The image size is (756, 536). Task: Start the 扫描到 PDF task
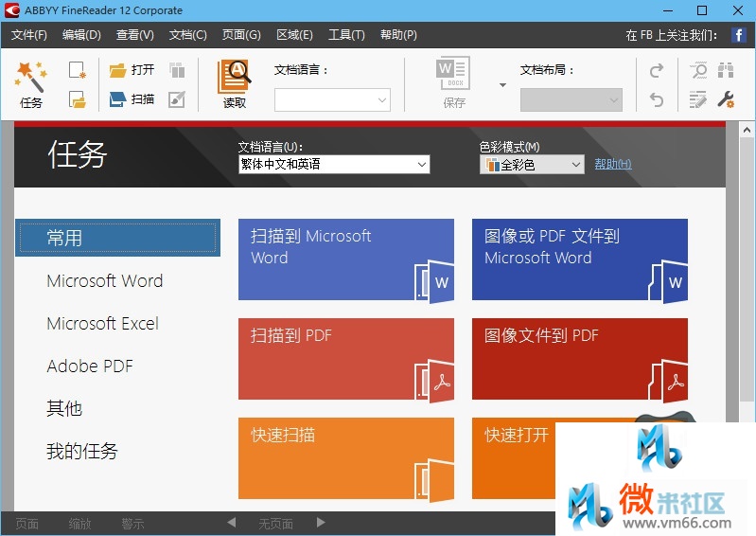click(346, 359)
